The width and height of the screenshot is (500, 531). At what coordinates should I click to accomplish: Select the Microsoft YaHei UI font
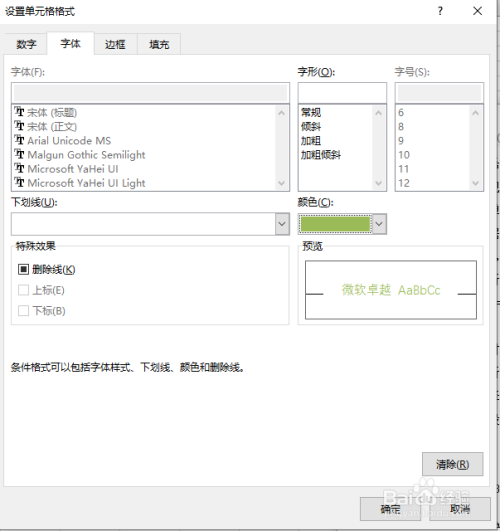pyautogui.click(x=73, y=169)
